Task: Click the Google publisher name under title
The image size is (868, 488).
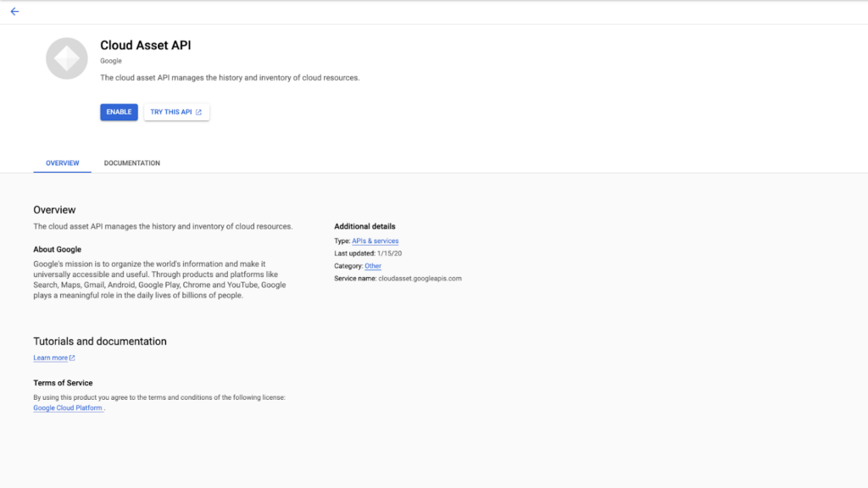Action: (x=111, y=61)
